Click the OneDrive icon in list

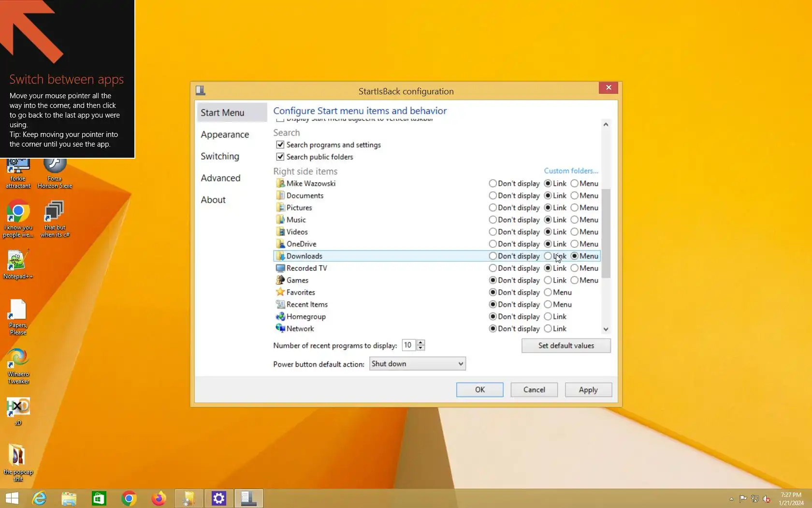tap(280, 244)
